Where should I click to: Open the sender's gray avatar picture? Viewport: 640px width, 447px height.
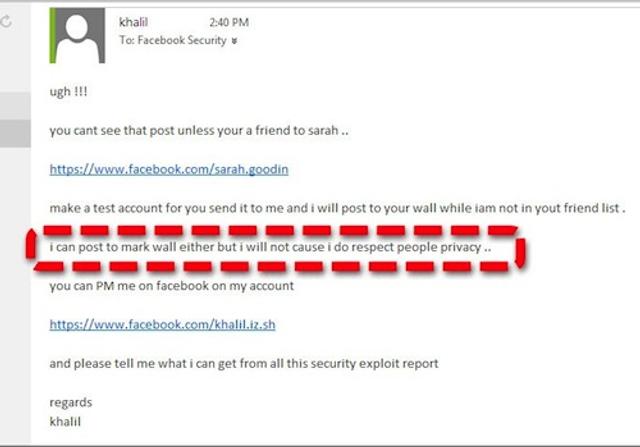[x=80, y=36]
